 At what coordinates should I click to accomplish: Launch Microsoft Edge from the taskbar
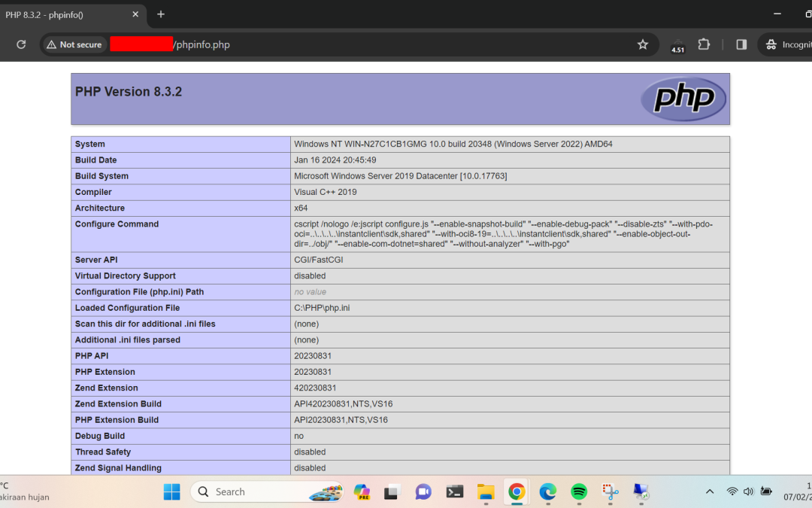pos(547,491)
